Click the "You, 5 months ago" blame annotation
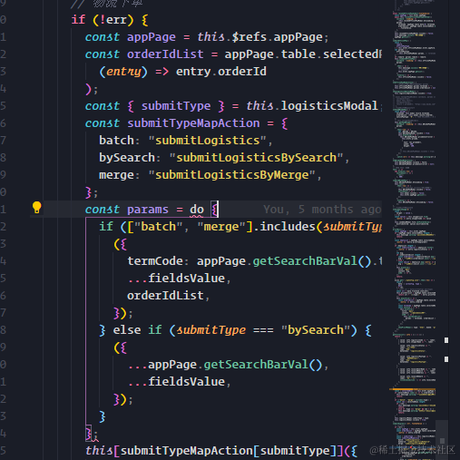This screenshot has width=460, height=460. point(322,209)
